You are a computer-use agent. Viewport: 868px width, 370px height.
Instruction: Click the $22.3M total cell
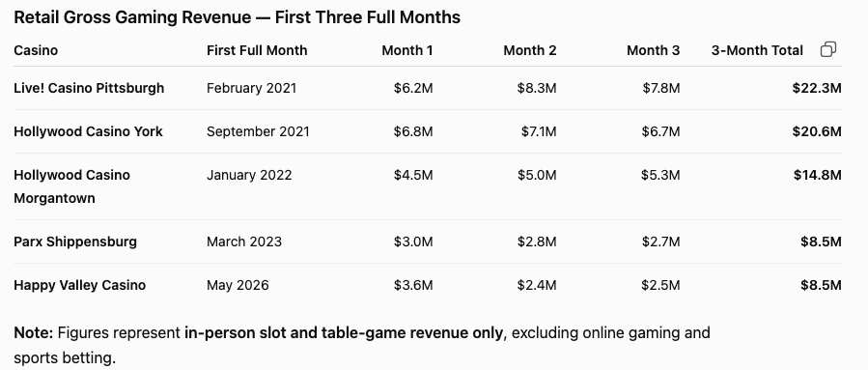tap(817, 88)
